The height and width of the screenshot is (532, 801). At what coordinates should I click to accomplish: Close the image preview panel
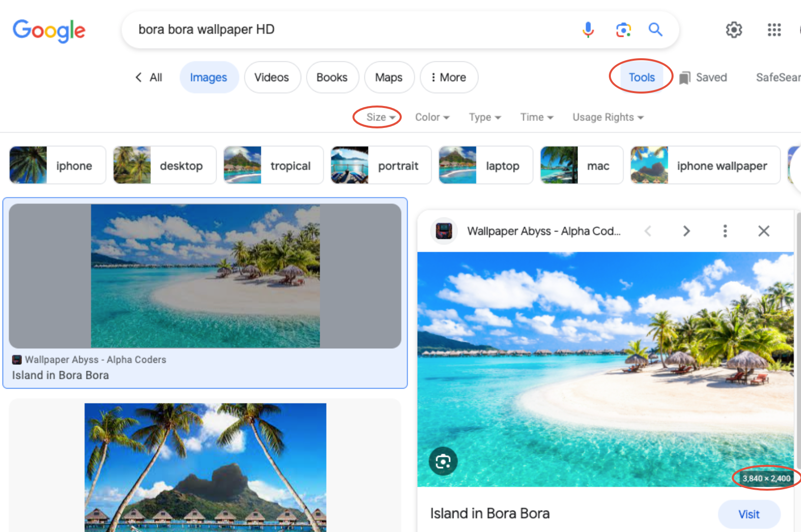[x=763, y=231]
